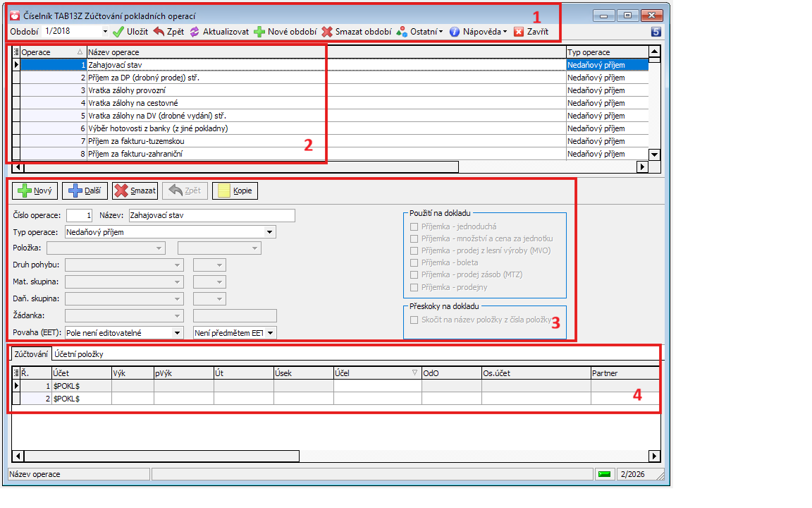The width and height of the screenshot is (812, 508).
Task: Expand the Typ operace combo box
Action: [270, 231]
